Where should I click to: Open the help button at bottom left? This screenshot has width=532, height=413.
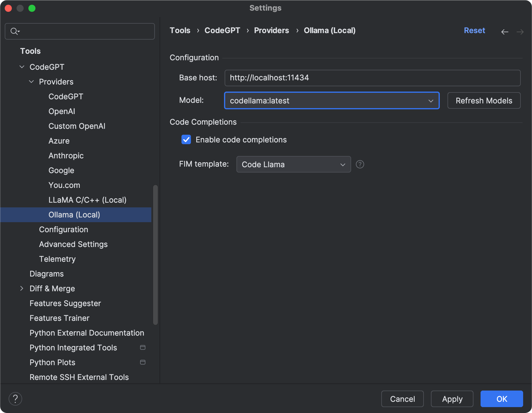(x=15, y=399)
